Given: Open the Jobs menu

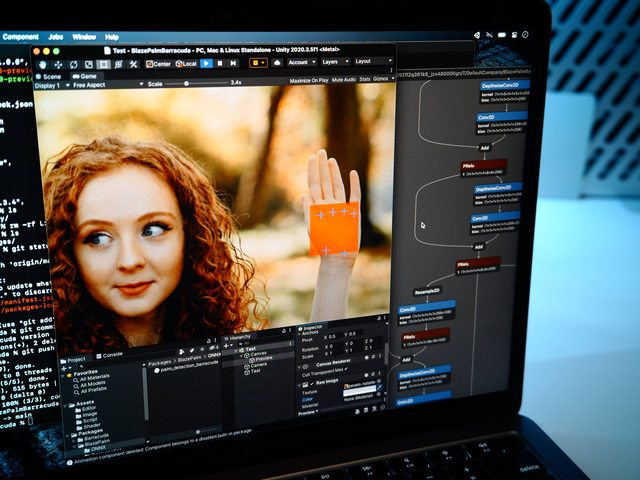Looking at the screenshot, I should (56, 37).
